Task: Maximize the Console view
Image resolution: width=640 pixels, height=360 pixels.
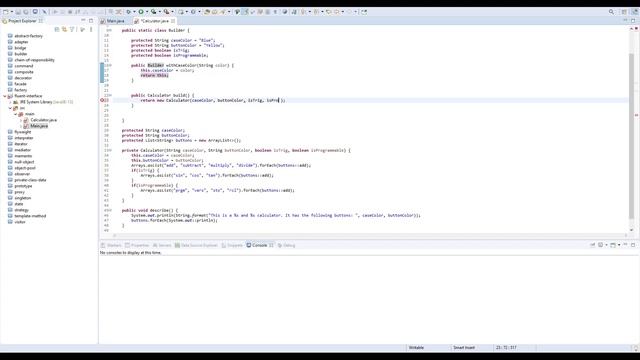Action: [x=633, y=245]
